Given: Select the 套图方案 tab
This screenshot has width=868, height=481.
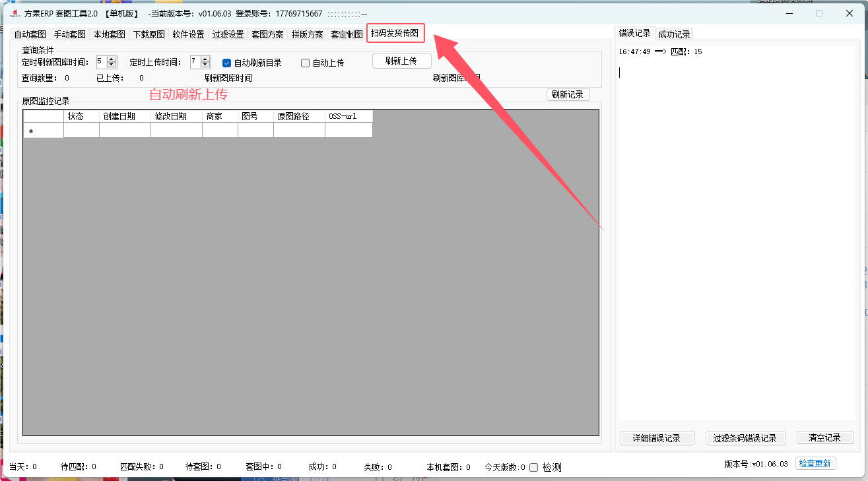Looking at the screenshot, I should click(267, 34).
